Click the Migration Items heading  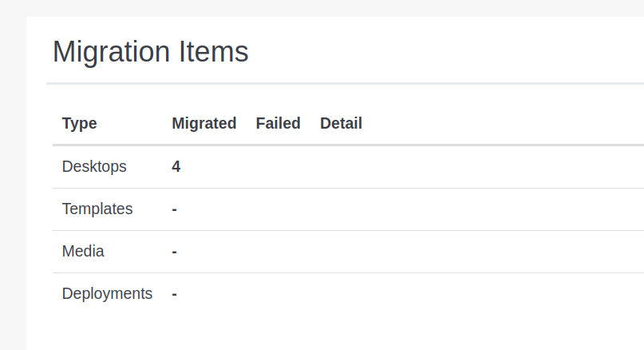(151, 52)
